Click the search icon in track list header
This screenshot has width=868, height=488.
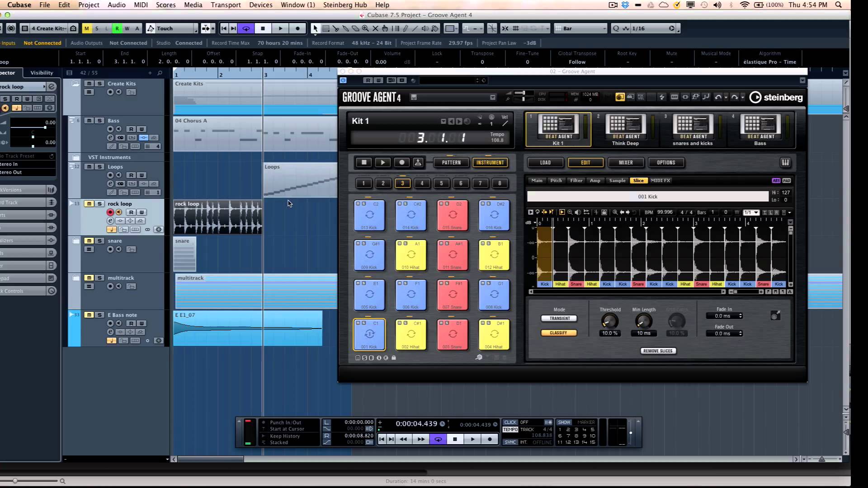click(160, 73)
